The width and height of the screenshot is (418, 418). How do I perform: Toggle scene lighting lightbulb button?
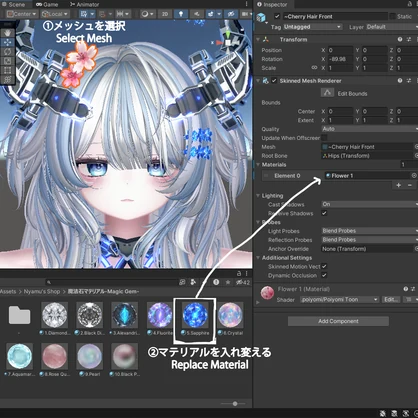181,14
